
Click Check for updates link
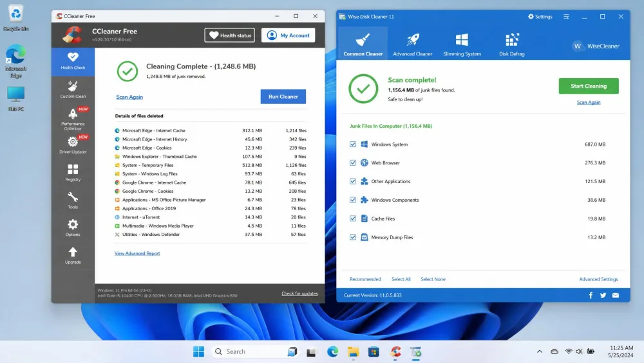tap(299, 293)
